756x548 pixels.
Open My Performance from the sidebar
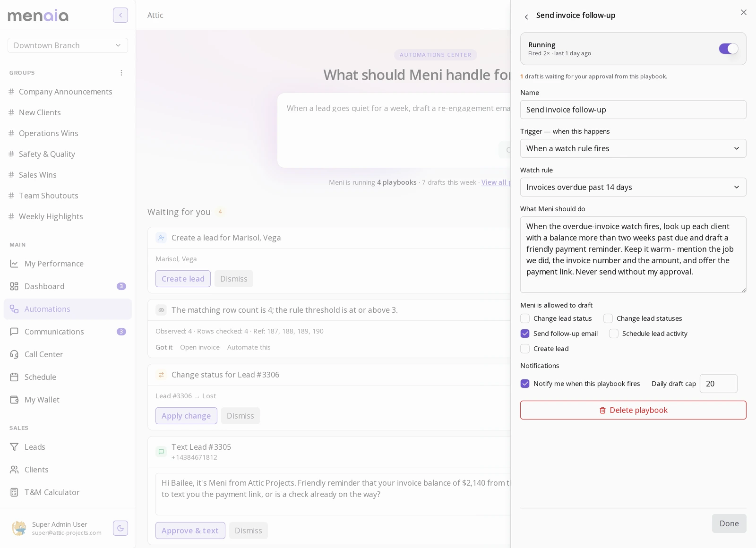(68, 264)
